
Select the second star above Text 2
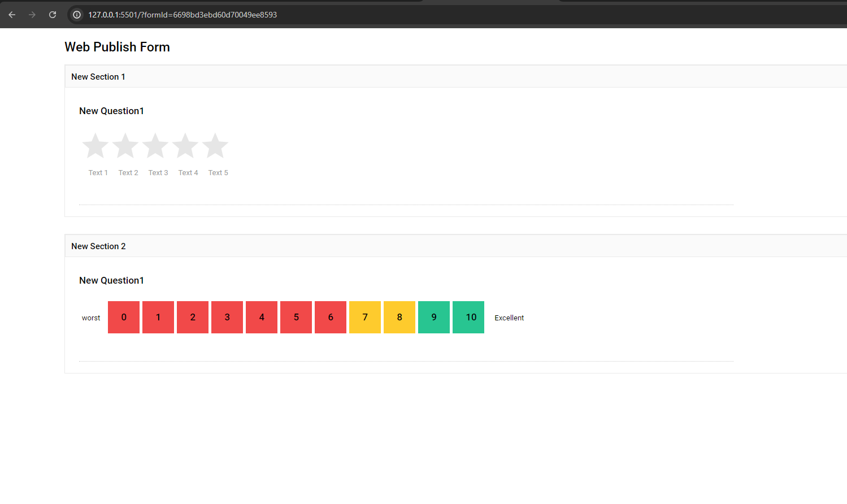click(x=125, y=146)
